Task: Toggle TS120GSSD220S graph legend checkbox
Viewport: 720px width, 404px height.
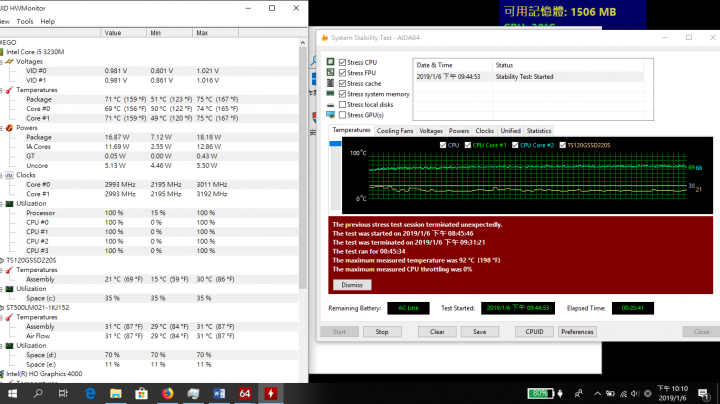Action: pos(562,145)
